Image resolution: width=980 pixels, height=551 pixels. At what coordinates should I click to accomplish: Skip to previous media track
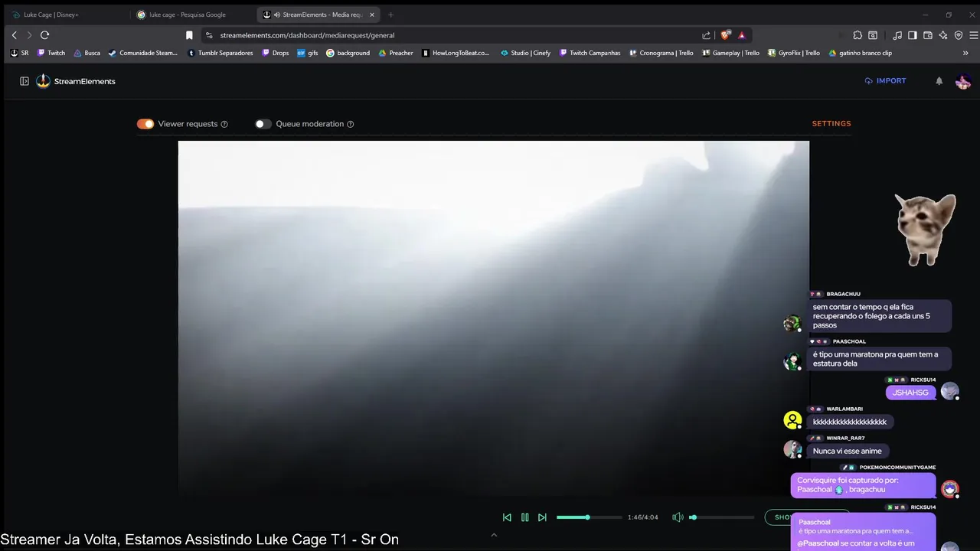coord(507,517)
